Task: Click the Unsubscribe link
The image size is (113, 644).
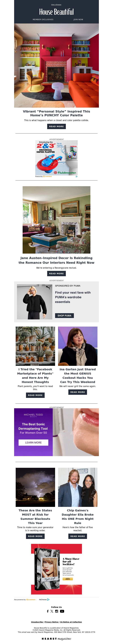Action: (37, 622)
